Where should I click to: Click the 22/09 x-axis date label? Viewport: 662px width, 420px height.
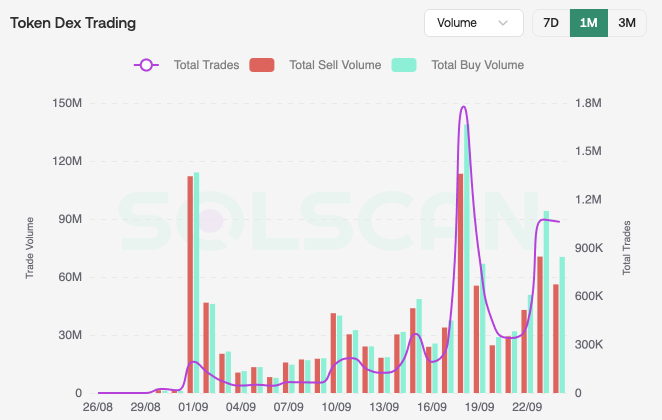527,407
